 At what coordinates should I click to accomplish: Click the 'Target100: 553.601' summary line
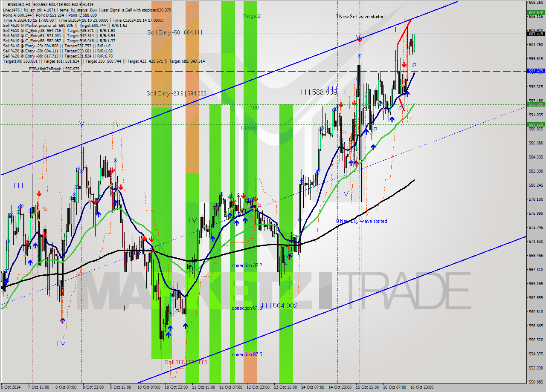[x=104, y=61]
